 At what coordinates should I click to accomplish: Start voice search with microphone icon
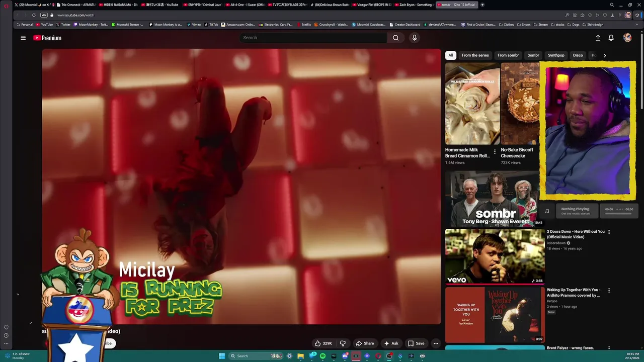(x=415, y=38)
